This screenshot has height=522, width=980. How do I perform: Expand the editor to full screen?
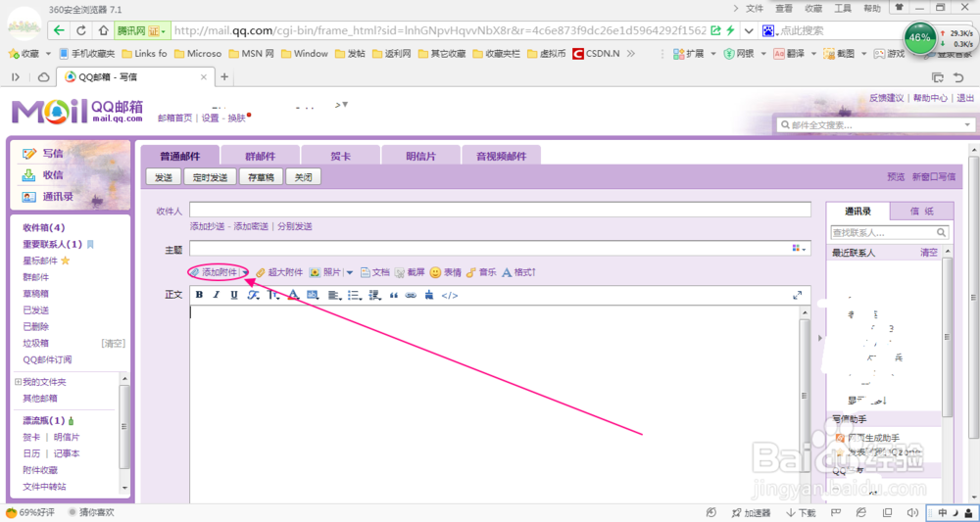797,296
